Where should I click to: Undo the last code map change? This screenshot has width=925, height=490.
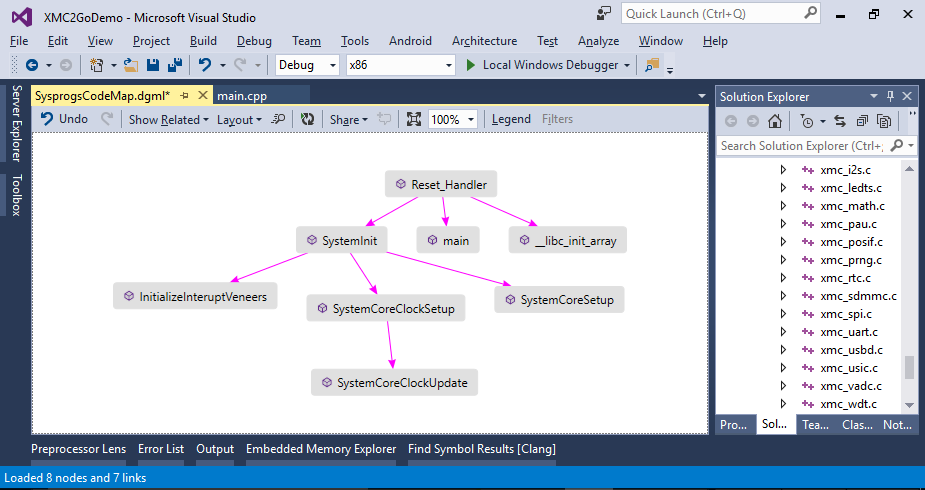[64, 119]
